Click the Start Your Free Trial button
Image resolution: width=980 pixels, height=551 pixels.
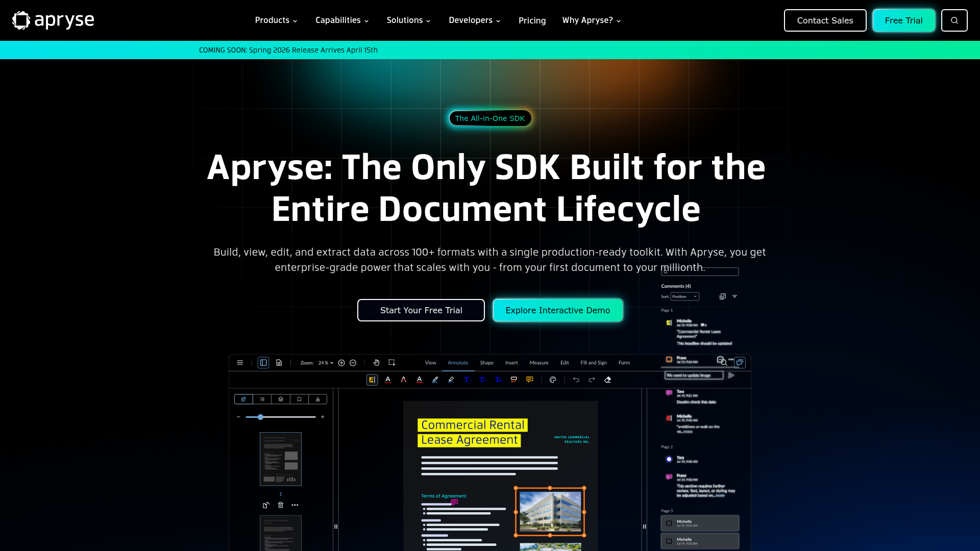click(421, 310)
